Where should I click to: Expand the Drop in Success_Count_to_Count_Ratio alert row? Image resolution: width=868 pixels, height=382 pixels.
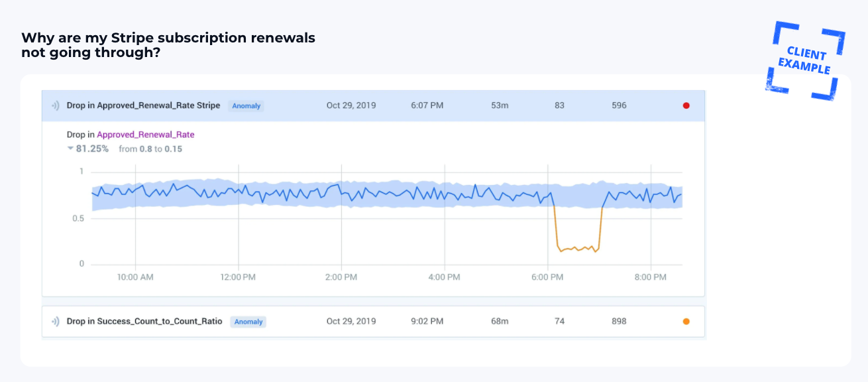(373, 322)
